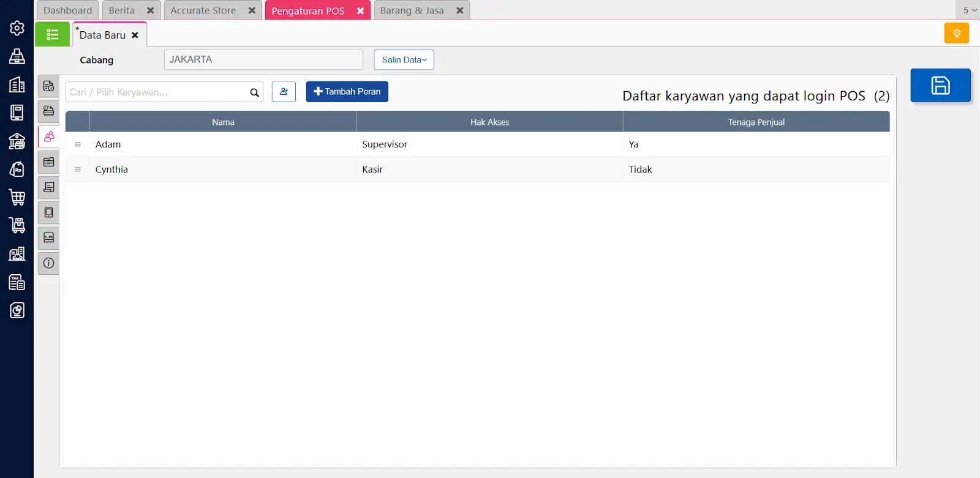This screenshot has width=980, height=478.
Task: Close the Pengaturan POS tab
Action: (x=360, y=11)
